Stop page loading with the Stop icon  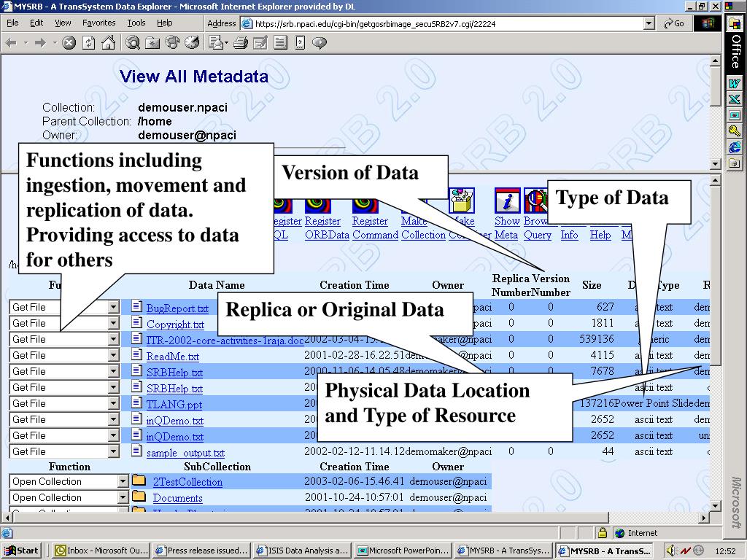[x=69, y=43]
